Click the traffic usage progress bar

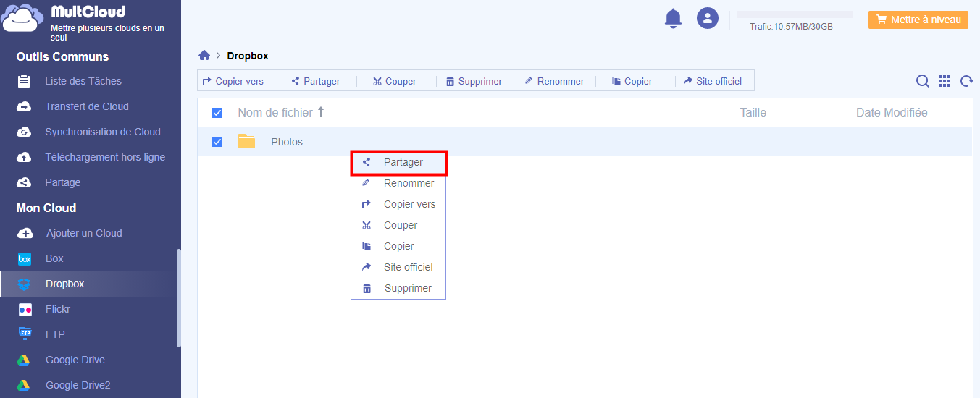point(795,14)
